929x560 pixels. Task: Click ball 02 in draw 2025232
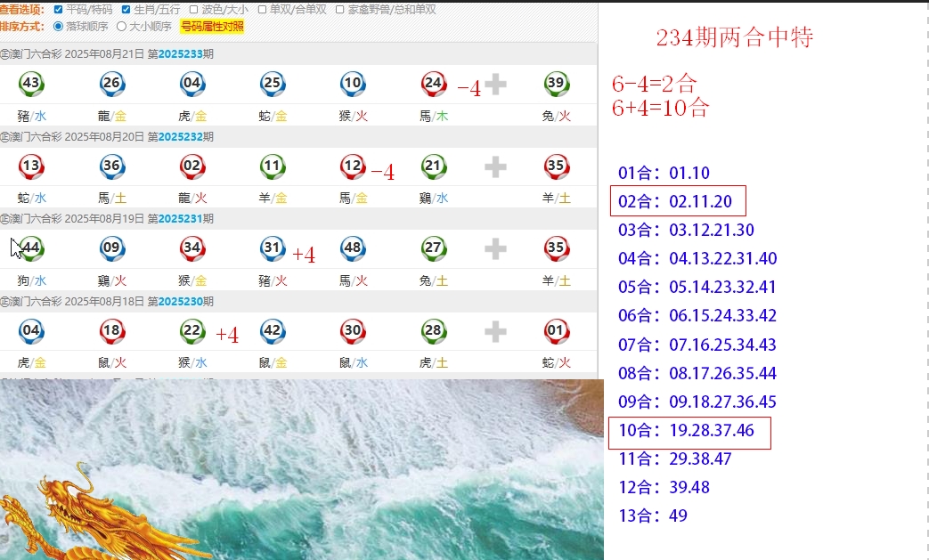192,166
